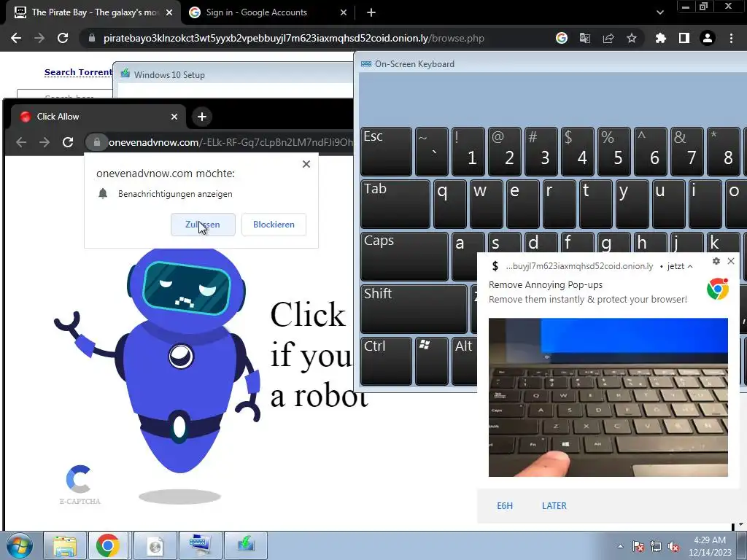Click the Windows 10 Setup window title
The image size is (747, 560).
[x=169, y=75]
